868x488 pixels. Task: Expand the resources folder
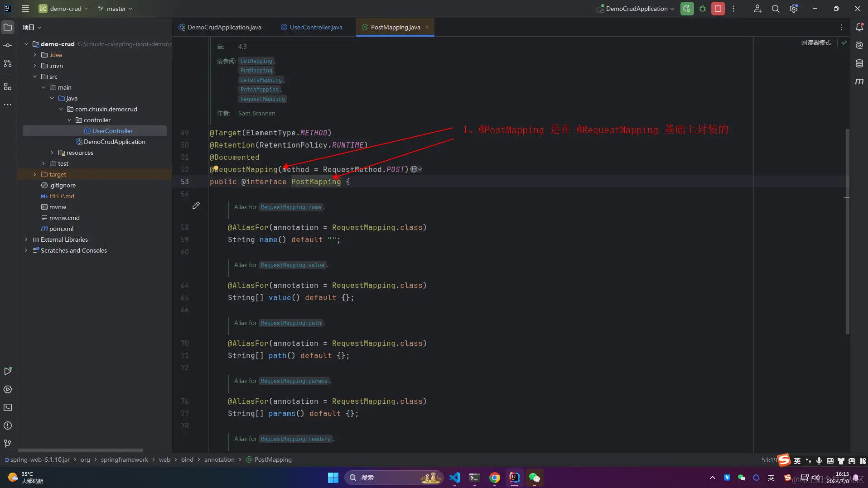point(52,153)
